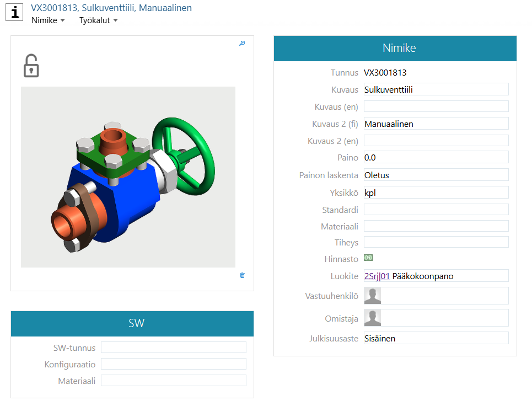The height and width of the screenshot is (406, 532).
Task: Click the SW-tunnus input field
Action: pyautogui.click(x=173, y=348)
